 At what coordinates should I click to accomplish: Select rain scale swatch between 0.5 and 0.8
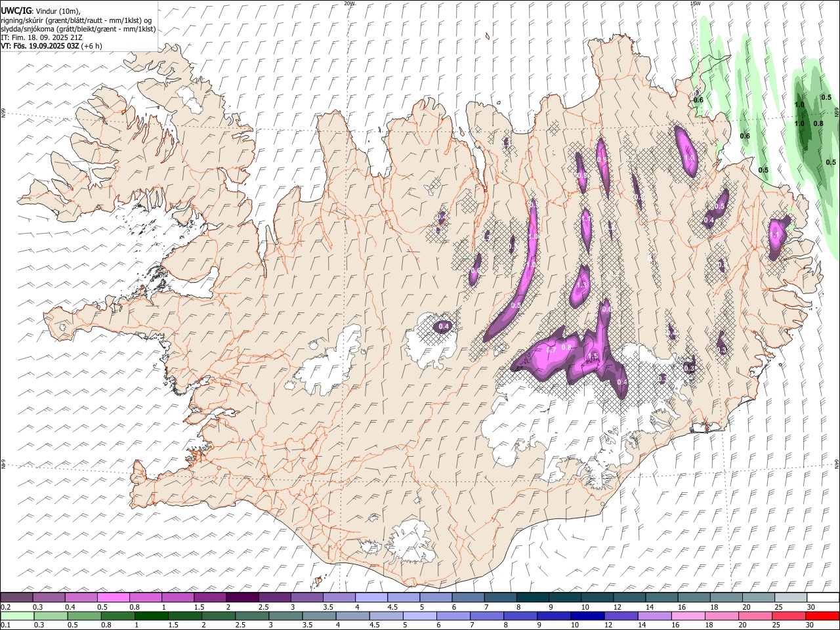pos(84,616)
